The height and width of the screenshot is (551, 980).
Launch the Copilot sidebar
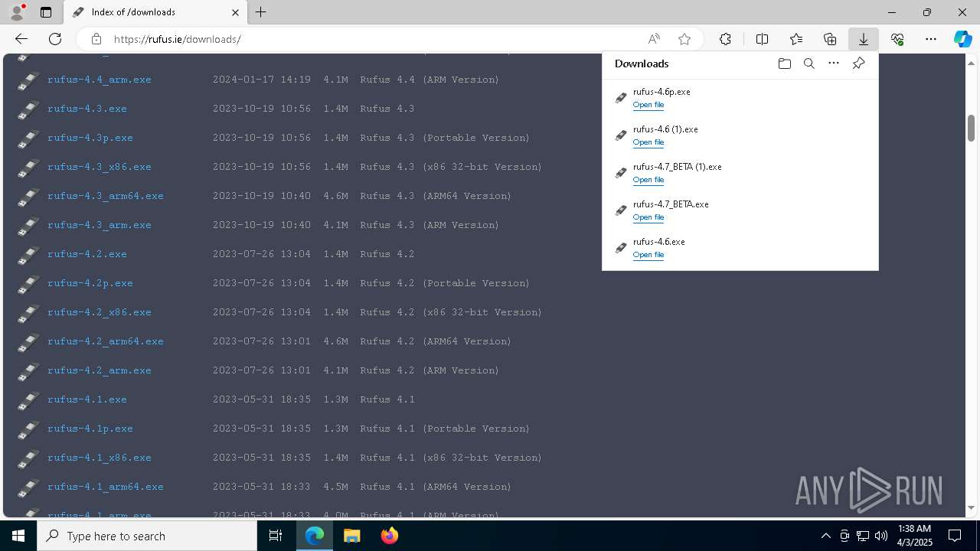(x=962, y=39)
